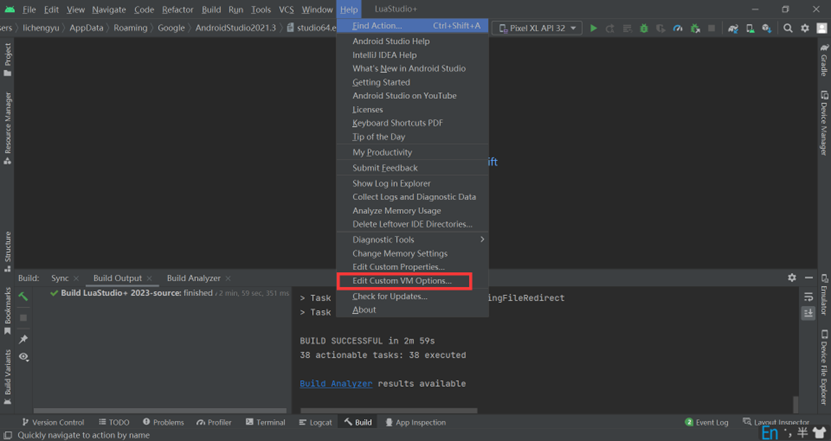The width and height of the screenshot is (831, 441).
Task: Click the green Run app icon
Action: [594, 28]
